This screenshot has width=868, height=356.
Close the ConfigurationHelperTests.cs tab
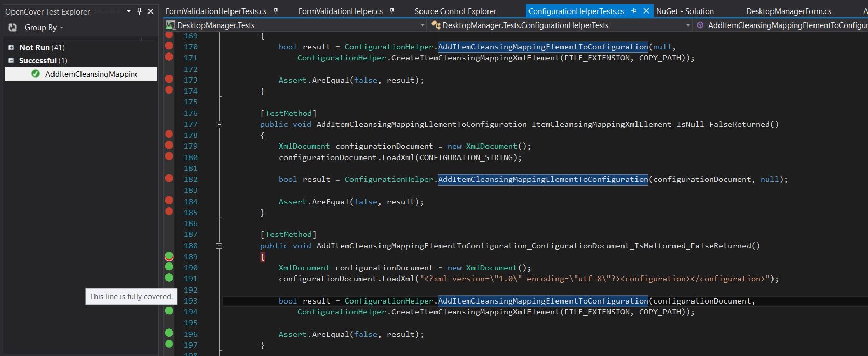[646, 11]
